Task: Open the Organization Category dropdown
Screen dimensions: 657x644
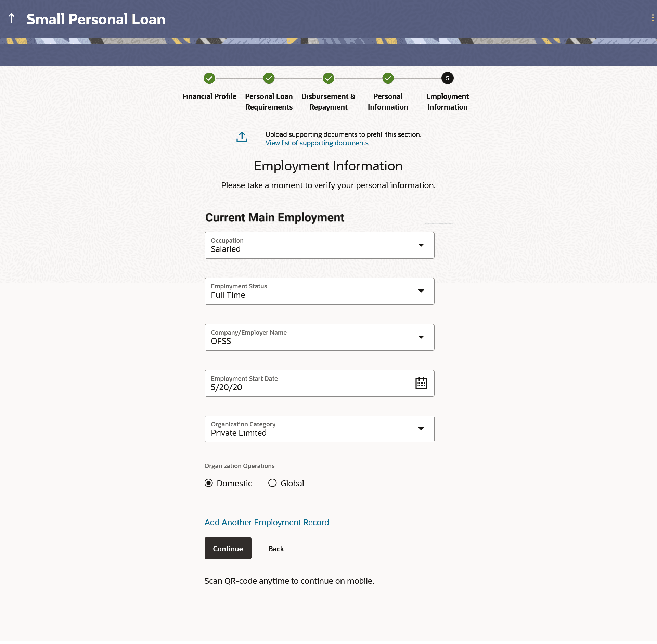Action: coord(421,429)
